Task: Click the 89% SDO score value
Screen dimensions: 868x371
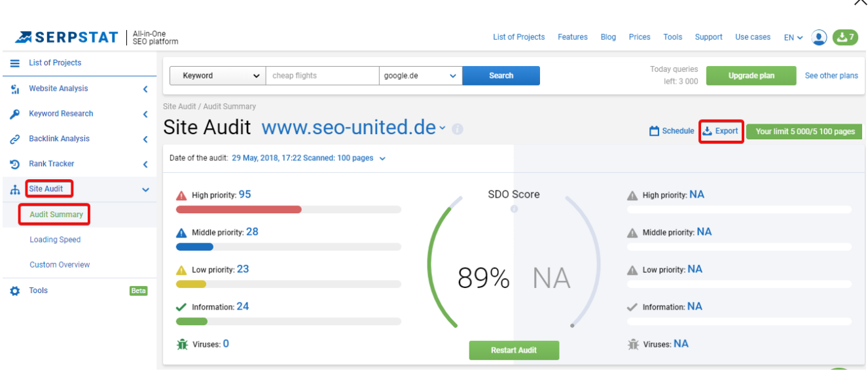Action: point(484,279)
